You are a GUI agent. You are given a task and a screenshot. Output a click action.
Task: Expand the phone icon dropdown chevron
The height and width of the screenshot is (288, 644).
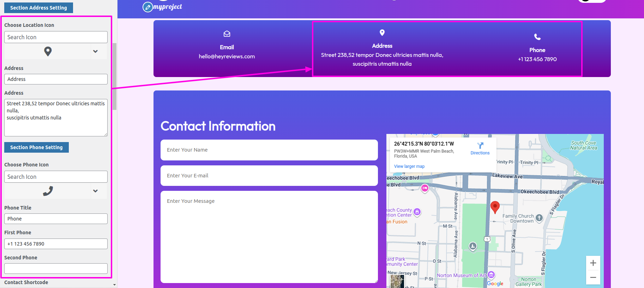pyautogui.click(x=95, y=191)
